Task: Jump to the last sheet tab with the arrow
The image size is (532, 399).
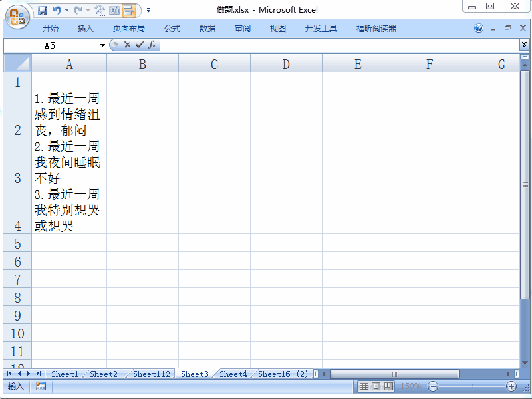Action: coord(39,374)
